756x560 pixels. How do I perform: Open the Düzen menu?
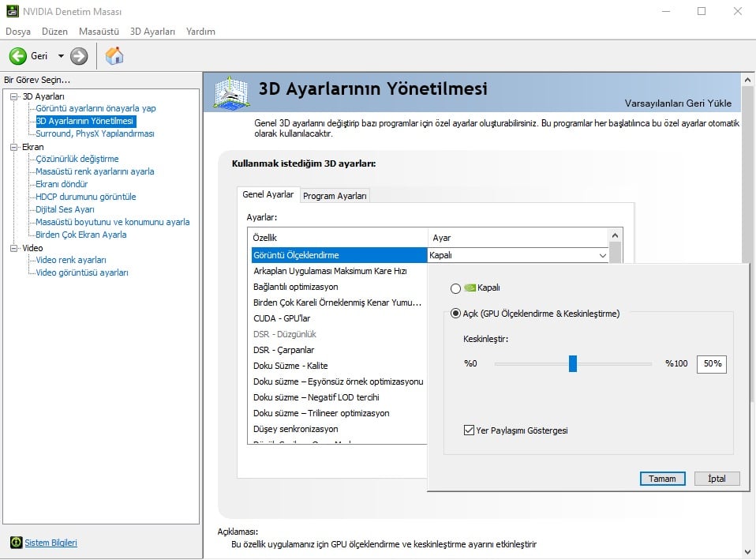click(54, 32)
